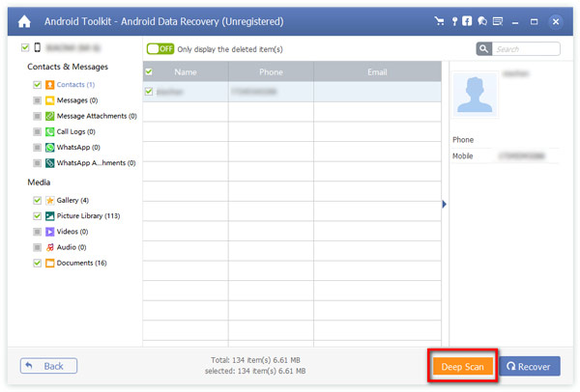
Task: Click the key register icon
Action: 453,19
